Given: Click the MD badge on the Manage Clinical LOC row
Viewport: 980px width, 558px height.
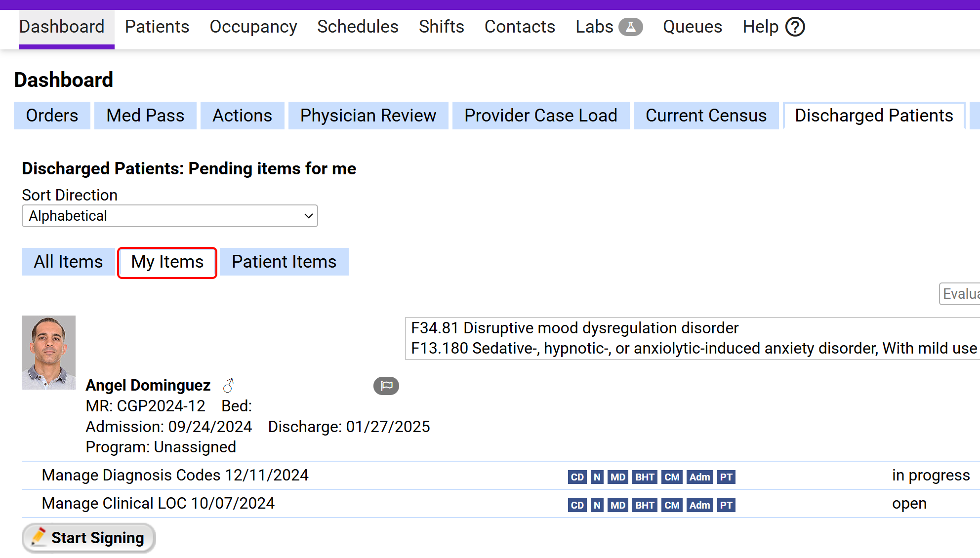Looking at the screenshot, I should tap(617, 505).
